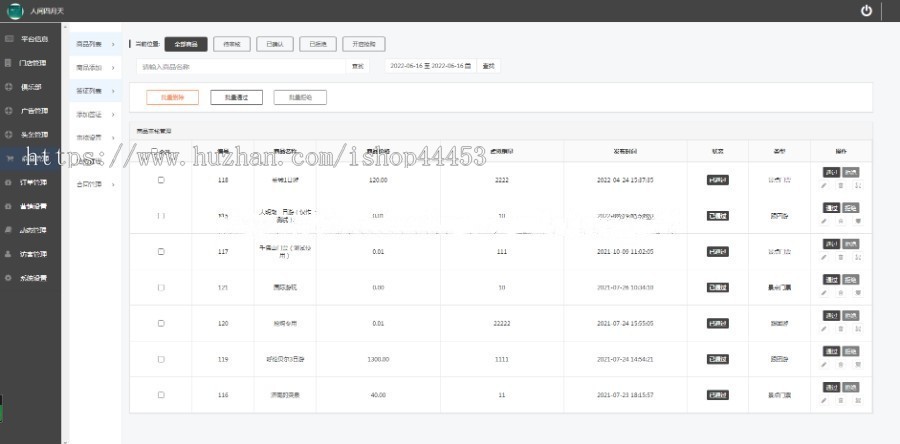Click the power logout icon in header
The width and height of the screenshot is (900, 444).
tap(866, 10)
